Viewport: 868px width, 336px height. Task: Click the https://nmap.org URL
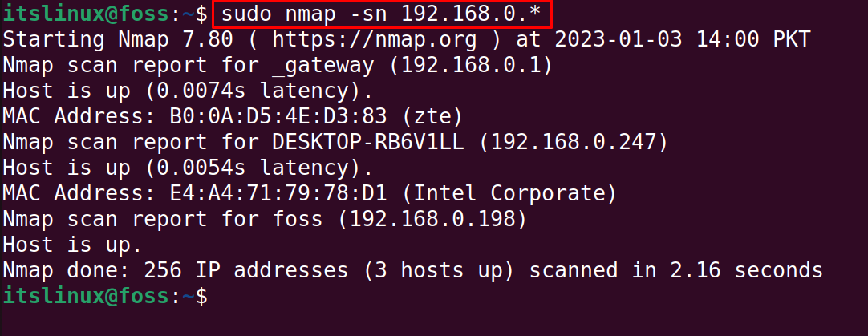374,40
